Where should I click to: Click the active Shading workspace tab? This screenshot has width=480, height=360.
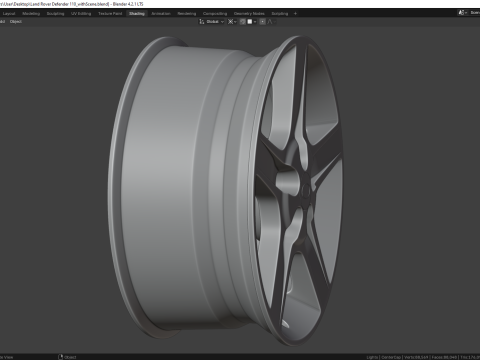tap(137, 14)
